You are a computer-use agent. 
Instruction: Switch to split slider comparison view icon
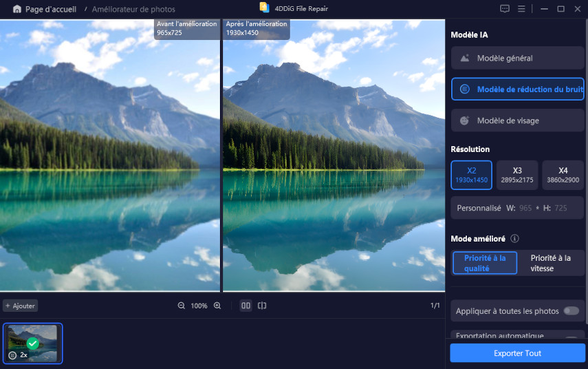tap(262, 306)
